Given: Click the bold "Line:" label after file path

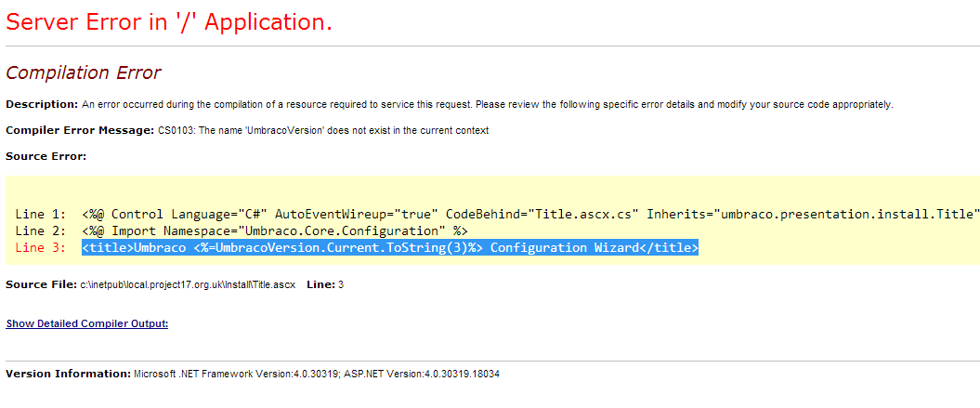Looking at the screenshot, I should (x=321, y=283).
